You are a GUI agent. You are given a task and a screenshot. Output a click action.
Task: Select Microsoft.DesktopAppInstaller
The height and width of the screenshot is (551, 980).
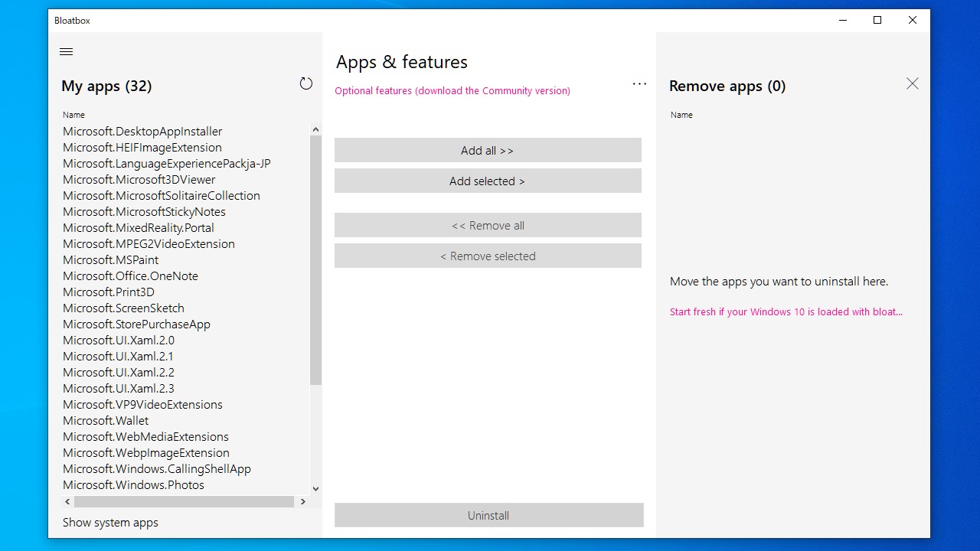142,132
